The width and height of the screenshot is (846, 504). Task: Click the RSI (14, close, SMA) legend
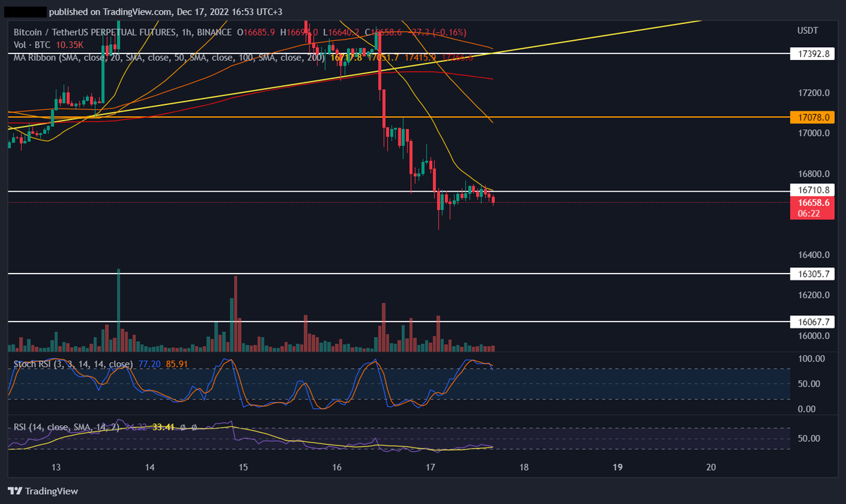pos(67,427)
